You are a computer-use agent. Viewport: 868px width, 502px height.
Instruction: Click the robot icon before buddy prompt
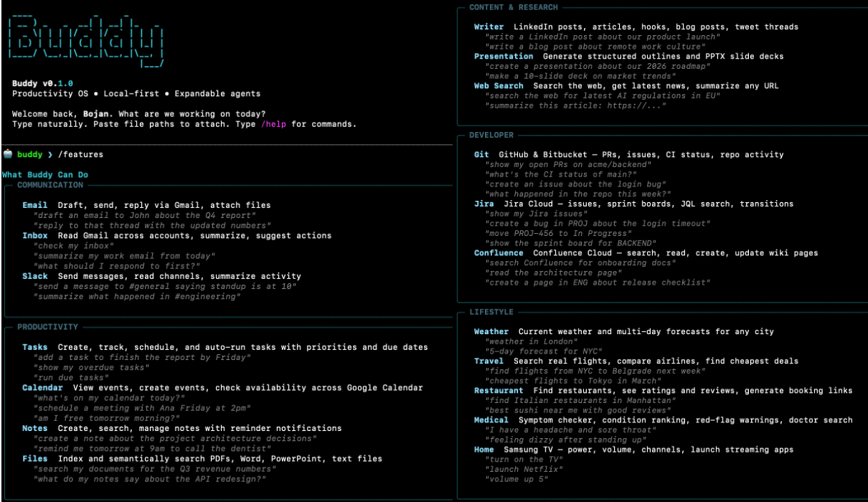pyautogui.click(x=8, y=154)
